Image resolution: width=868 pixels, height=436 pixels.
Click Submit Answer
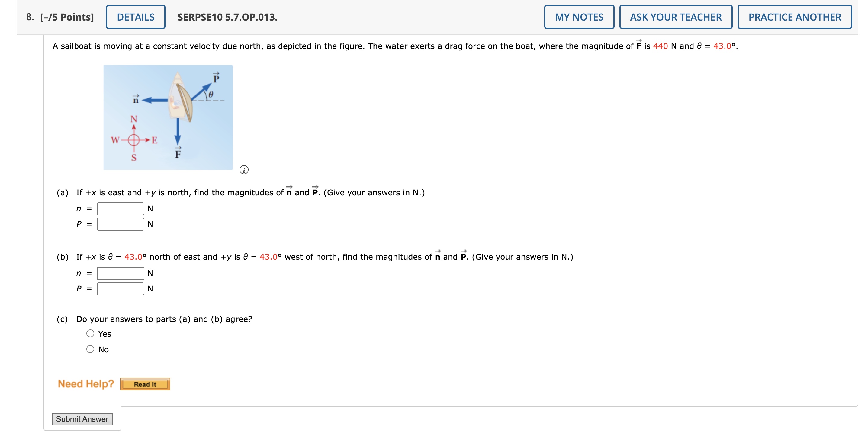point(82,419)
